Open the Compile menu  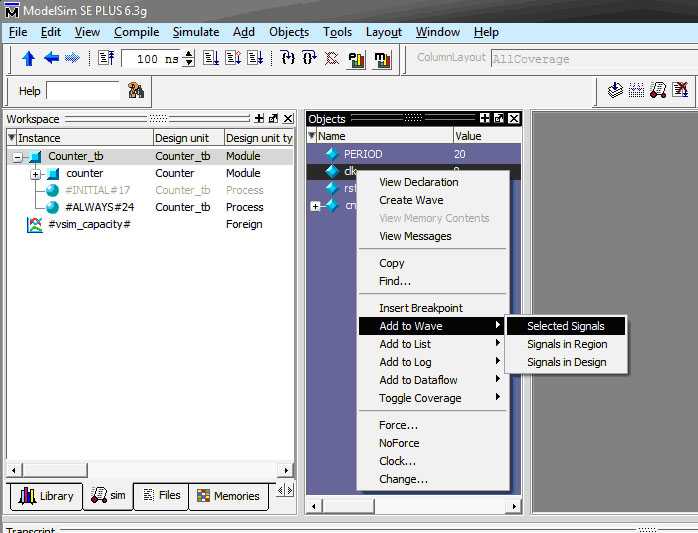point(136,32)
